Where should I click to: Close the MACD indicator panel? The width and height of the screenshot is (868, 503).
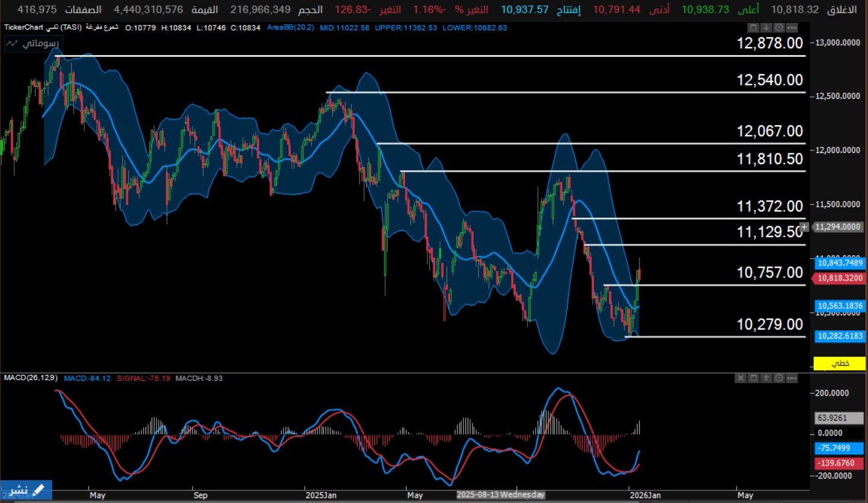[741, 378]
